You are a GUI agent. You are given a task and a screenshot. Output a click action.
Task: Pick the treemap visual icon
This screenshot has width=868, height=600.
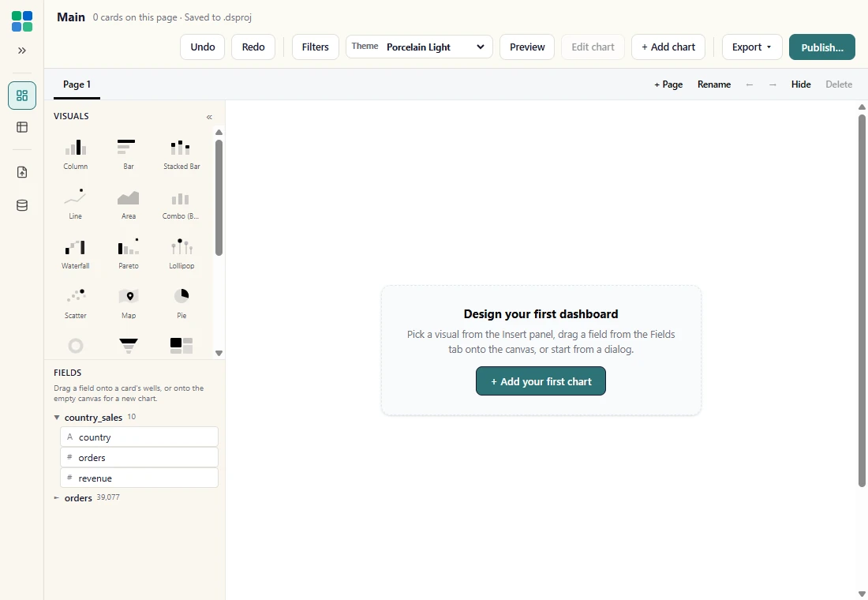(181, 346)
